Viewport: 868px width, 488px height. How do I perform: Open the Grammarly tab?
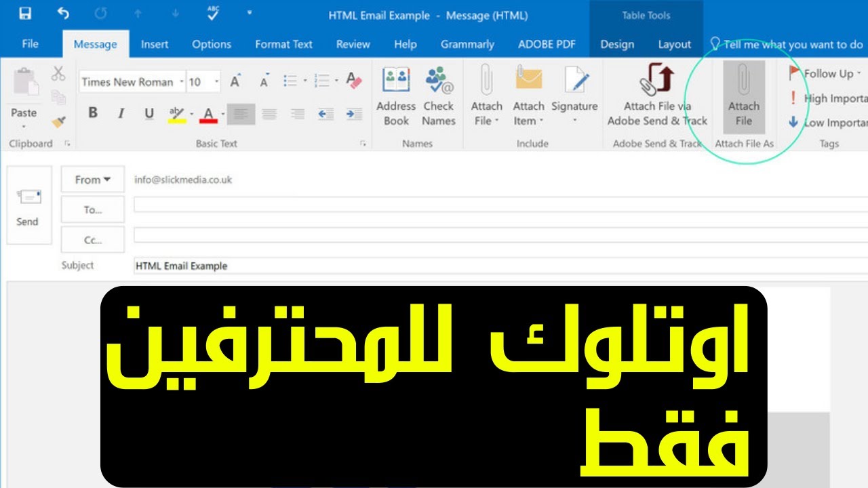coord(467,44)
